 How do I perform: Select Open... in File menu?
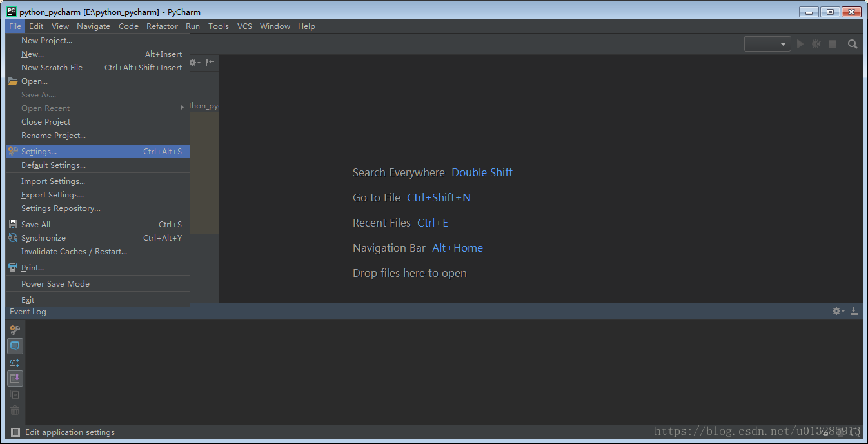click(97, 81)
